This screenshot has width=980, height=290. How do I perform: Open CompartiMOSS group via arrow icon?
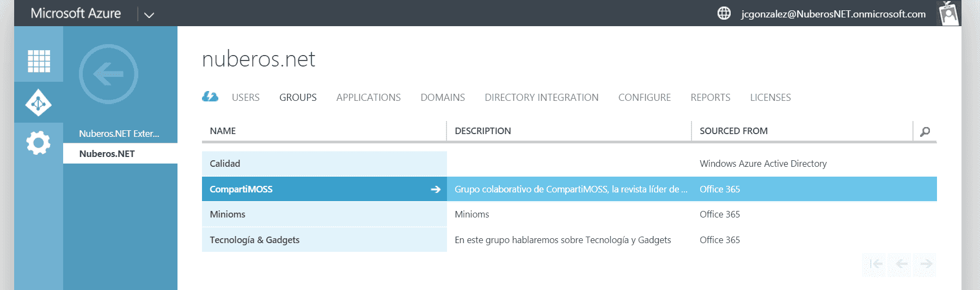436,189
